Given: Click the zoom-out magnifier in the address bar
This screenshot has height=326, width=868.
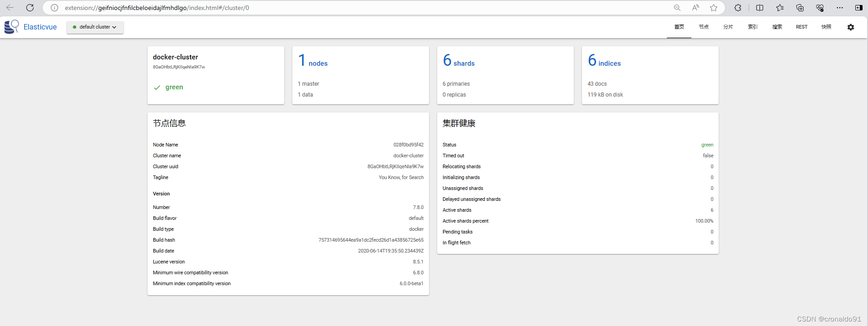Looking at the screenshot, I should click(x=677, y=8).
